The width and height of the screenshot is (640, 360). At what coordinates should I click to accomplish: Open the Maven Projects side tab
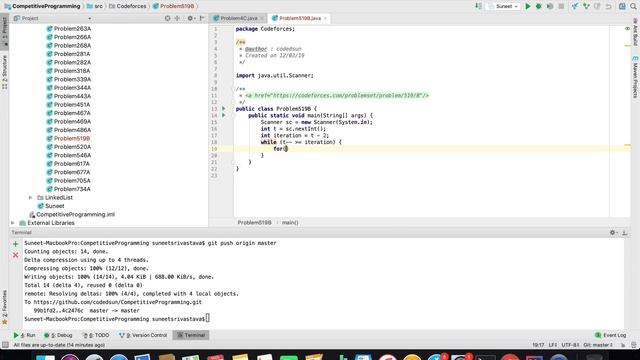click(635, 78)
